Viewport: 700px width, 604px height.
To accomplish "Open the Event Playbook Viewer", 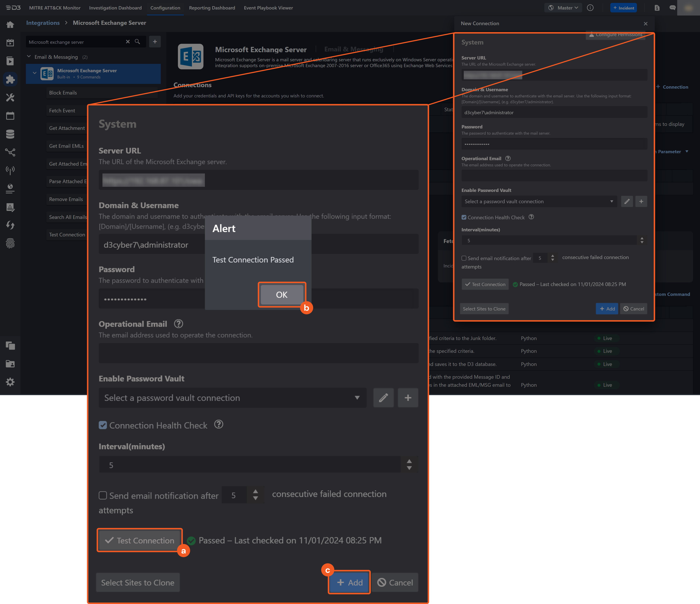I will pos(268,8).
